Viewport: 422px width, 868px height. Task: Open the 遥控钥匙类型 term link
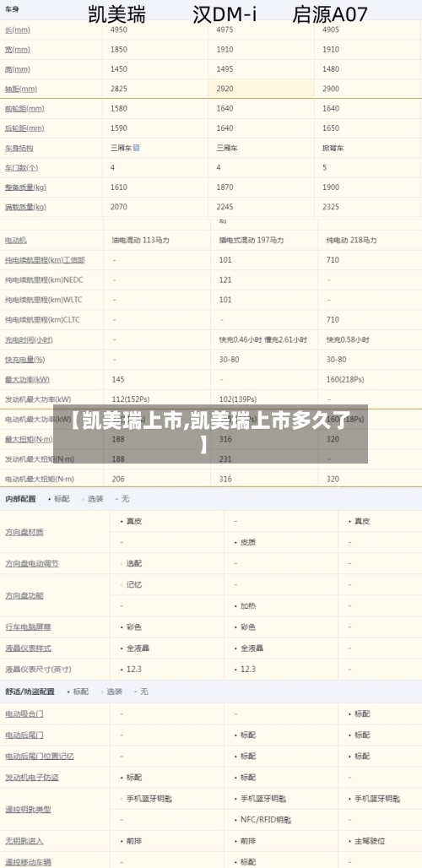(28, 810)
